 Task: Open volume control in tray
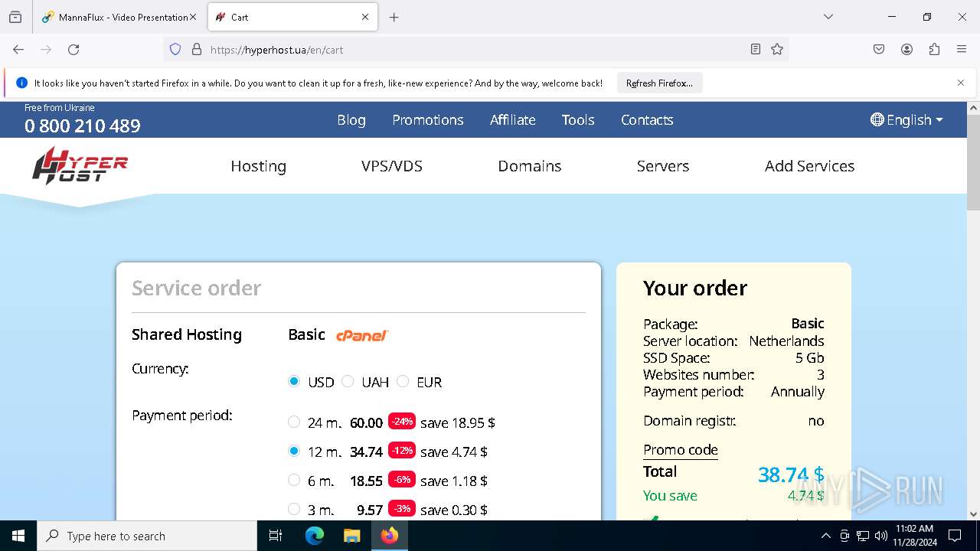(x=881, y=536)
